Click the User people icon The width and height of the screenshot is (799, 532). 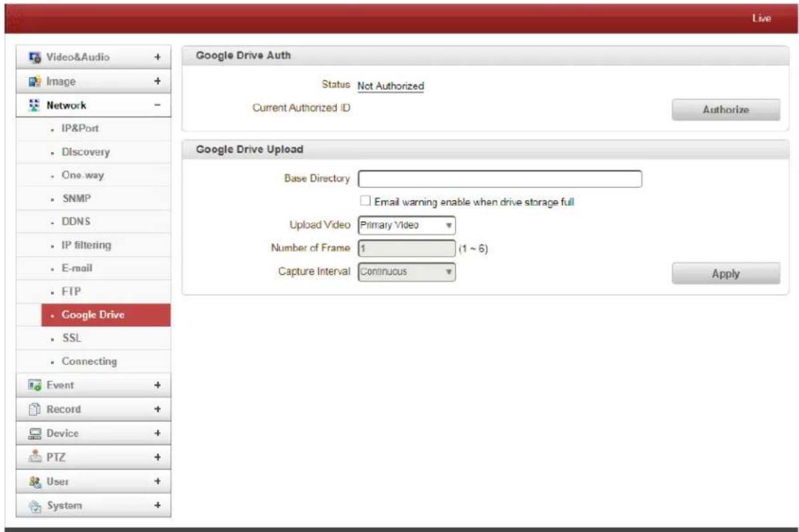click(35, 481)
